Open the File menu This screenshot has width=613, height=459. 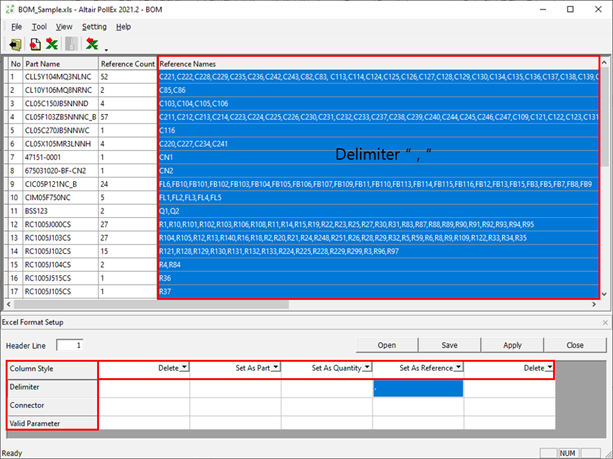(x=15, y=26)
